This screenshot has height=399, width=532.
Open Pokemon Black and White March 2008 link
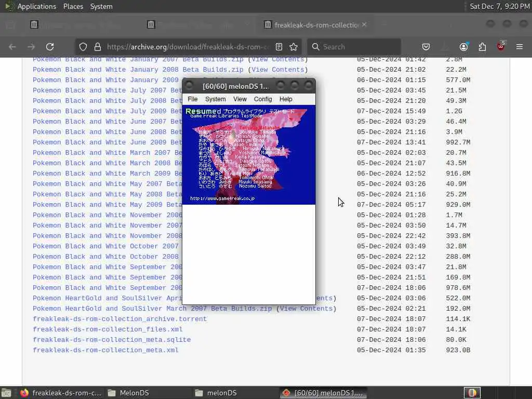pos(107,163)
